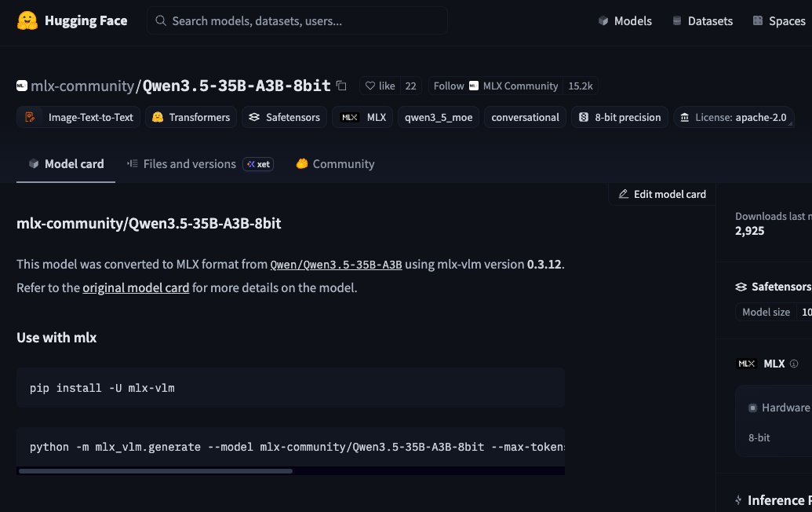The width and height of the screenshot is (812, 512).
Task: Open the Qwen/Qwen3.5-35B-A3B link
Action: tap(336, 265)
